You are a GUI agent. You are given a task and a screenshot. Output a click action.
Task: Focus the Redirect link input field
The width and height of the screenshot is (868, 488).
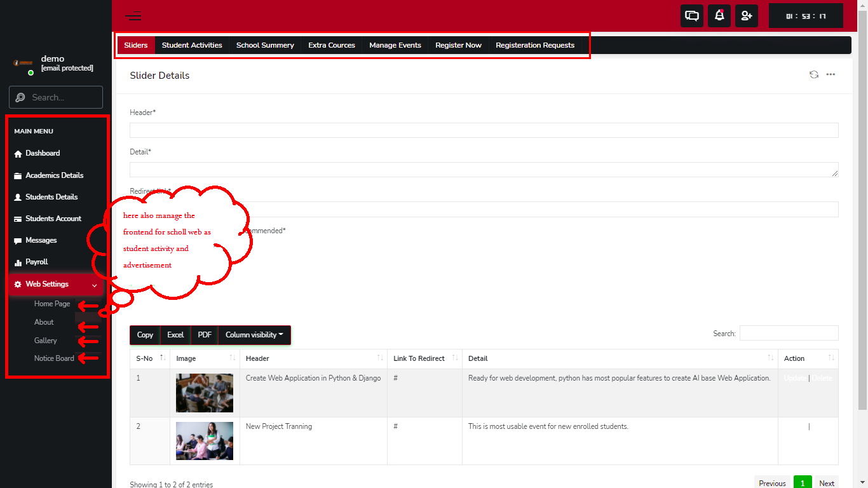pyautogui.click(x=484, y=209)
